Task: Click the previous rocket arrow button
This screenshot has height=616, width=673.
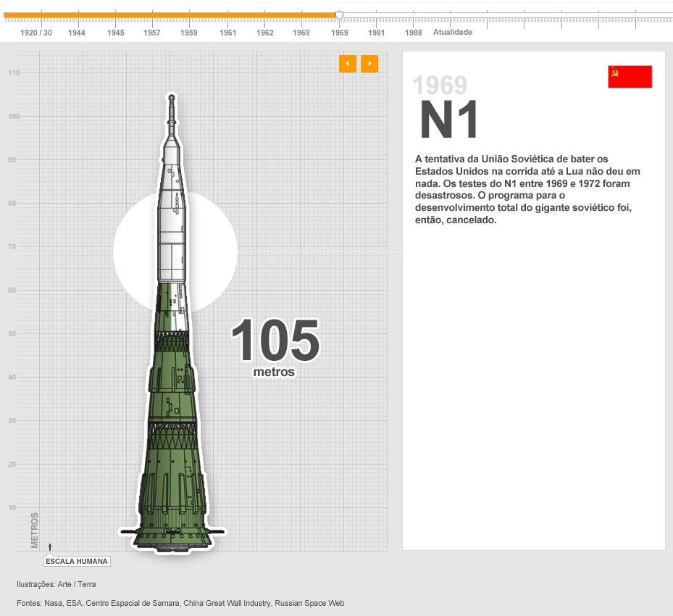Action: pos(347,64)
